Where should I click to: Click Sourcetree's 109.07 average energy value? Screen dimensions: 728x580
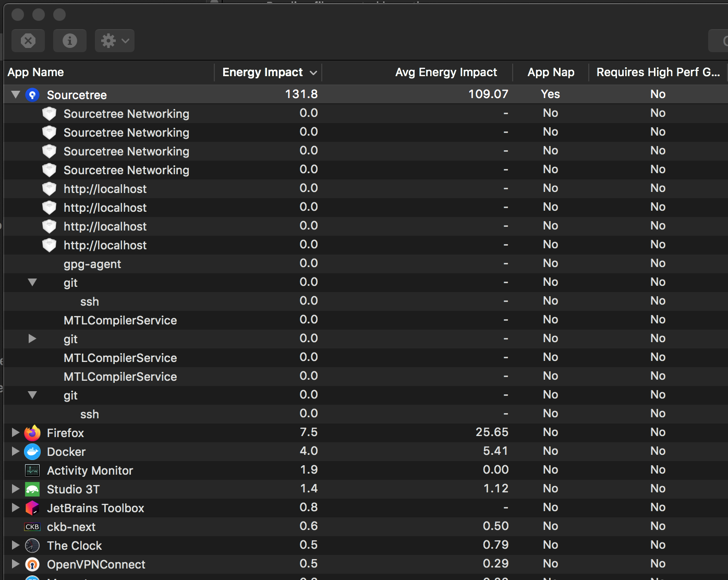pos(488,94)
